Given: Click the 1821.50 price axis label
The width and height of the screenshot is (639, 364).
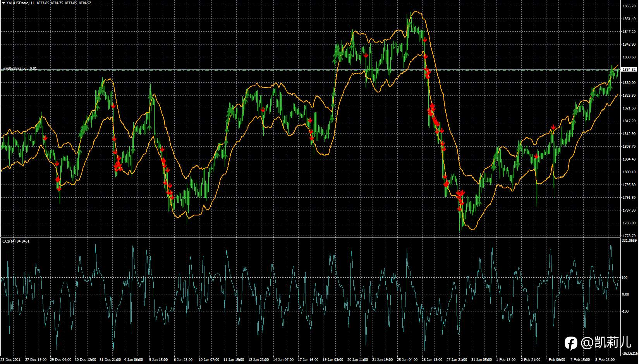Looking at the screenshot, I should pos(629,108).
